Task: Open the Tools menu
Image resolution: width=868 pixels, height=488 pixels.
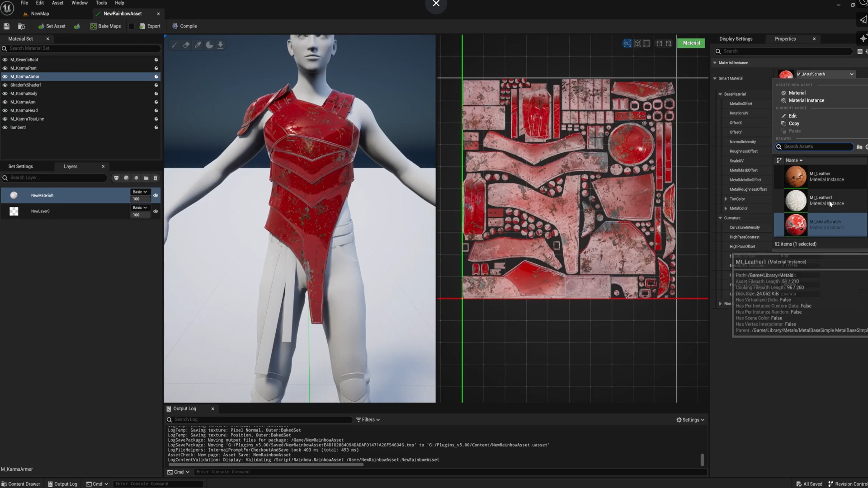Action: tap(101, 3)
